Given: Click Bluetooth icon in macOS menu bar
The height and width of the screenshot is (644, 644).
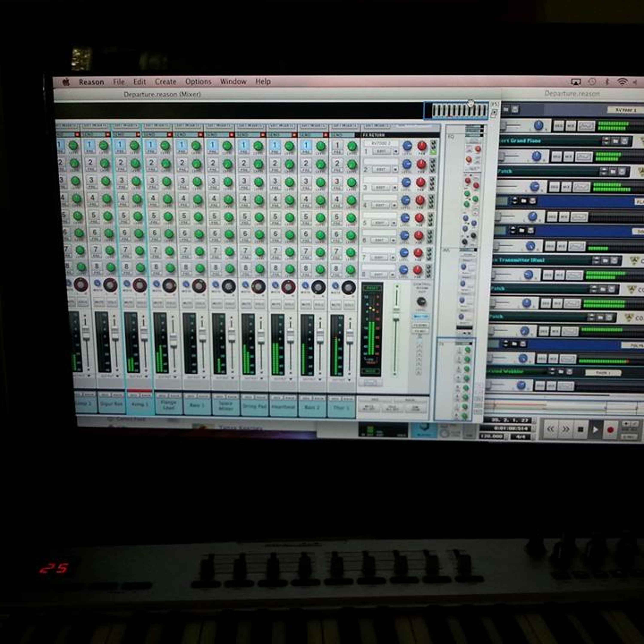Looking at the screenshot, I should click(607, 82).
